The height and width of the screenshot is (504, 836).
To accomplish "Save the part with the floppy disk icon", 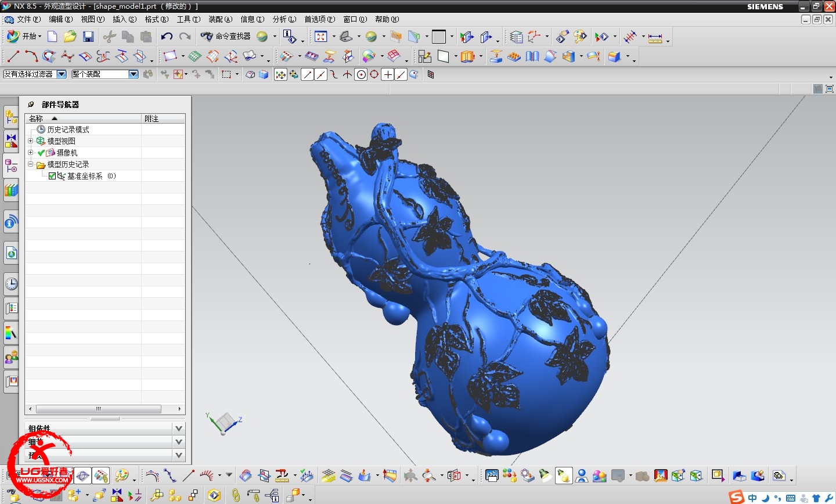I will [x=88, y=37].
